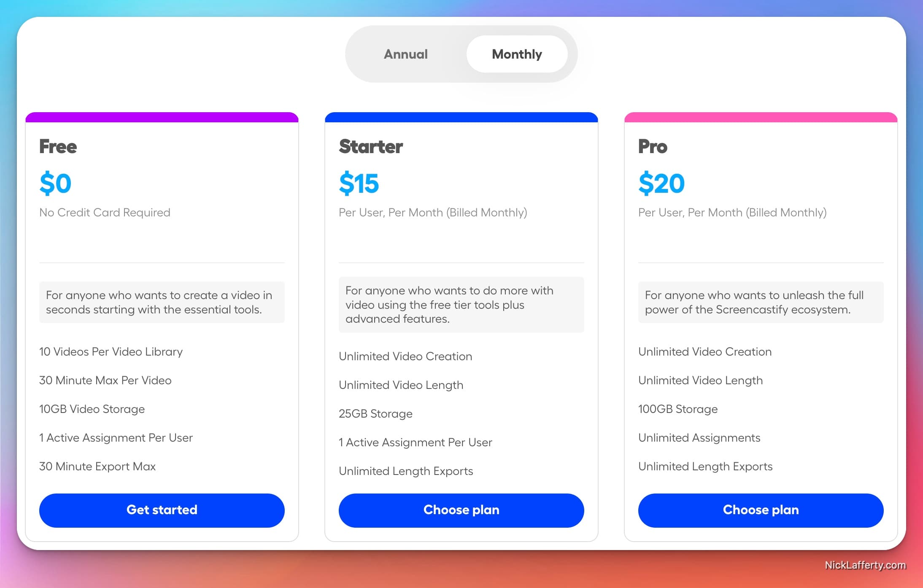Select the Free plan description box
This screenshot has height=588, width=923.
162,302
